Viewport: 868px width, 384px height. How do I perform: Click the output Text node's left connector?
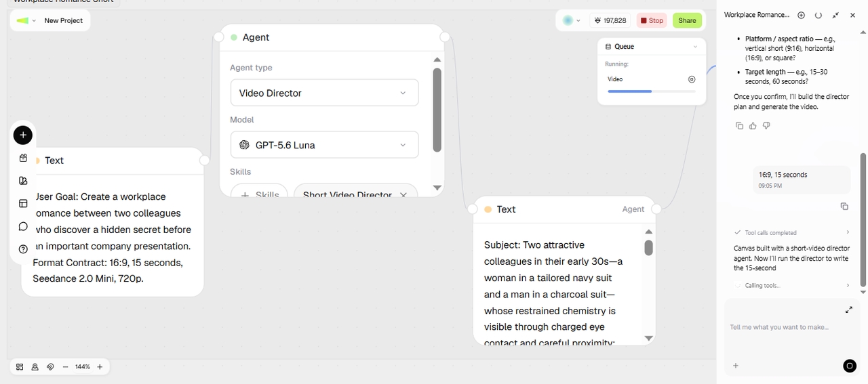pos(473,209)
